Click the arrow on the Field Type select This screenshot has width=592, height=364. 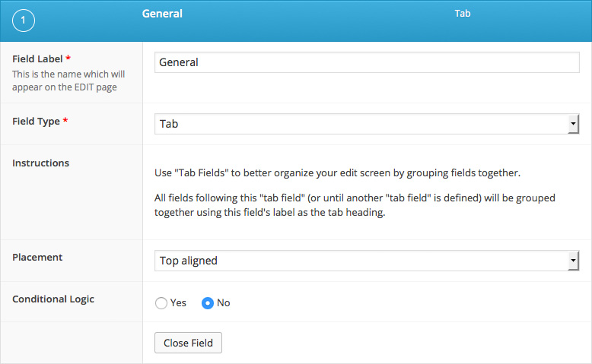[573, 124]
